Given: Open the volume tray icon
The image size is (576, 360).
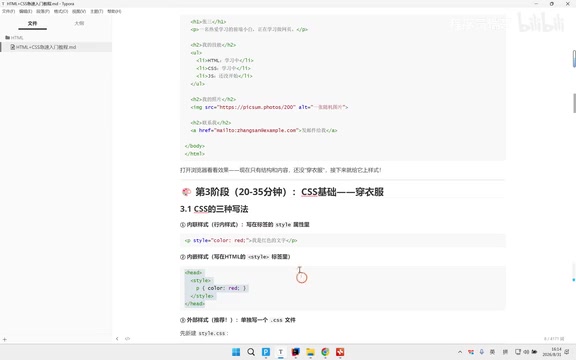Looking at the screenshot, I should tap(526, 352).
